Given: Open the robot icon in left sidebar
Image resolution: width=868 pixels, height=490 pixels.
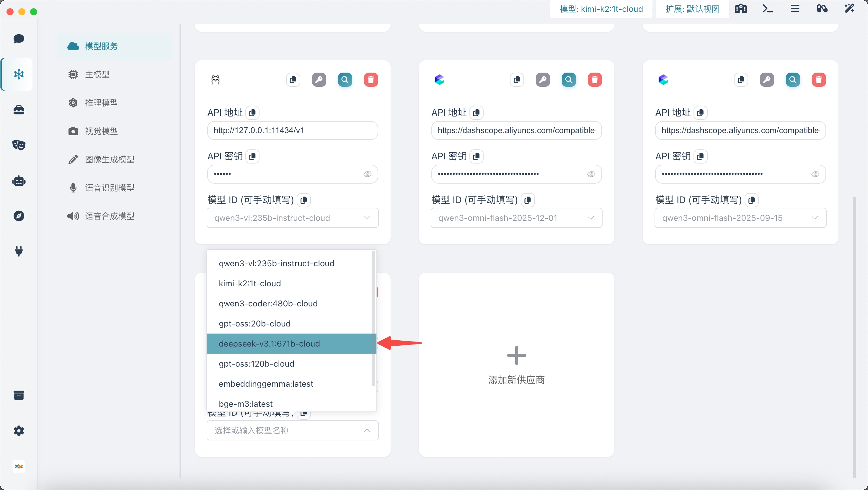Looking at the screenshot, I should (19, 181).
